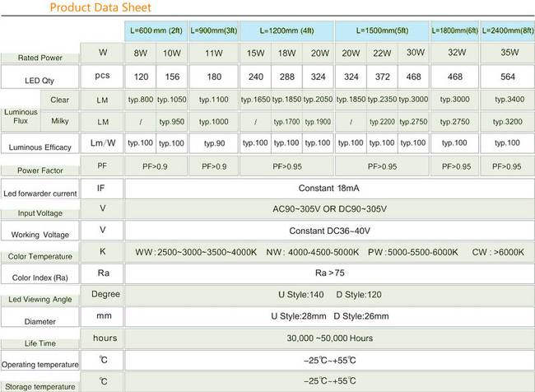Screen dimensions: 535x392
Task: Select the 'Power Factor' row label
Action: (40, 170)
